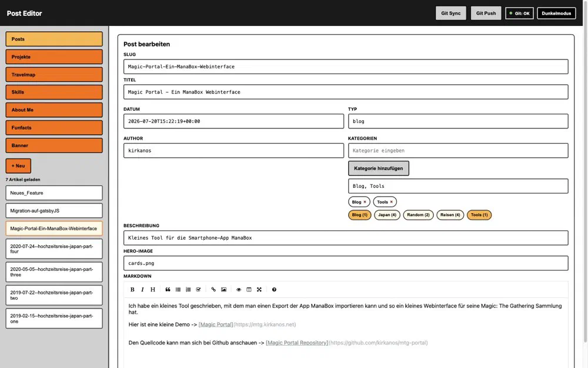The height and width of the screenshot is (368, 588).
Task: Open the Neues_Feature article
Action: 54,193
